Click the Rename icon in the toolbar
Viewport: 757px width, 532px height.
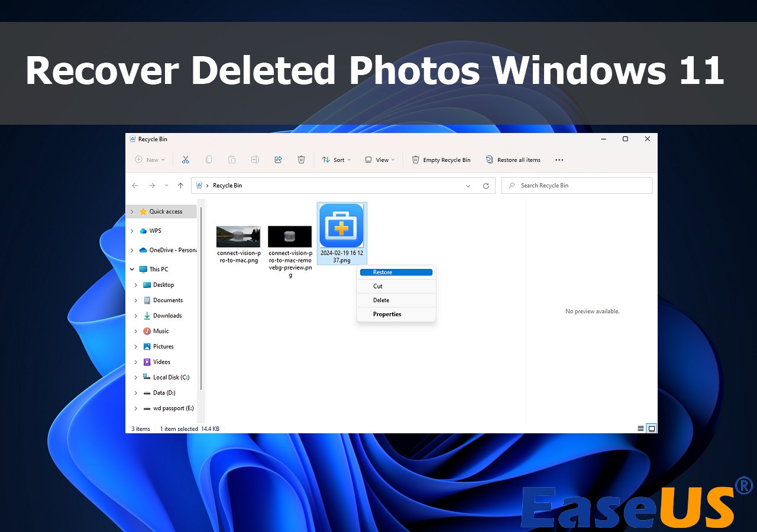tap(255, 160)
